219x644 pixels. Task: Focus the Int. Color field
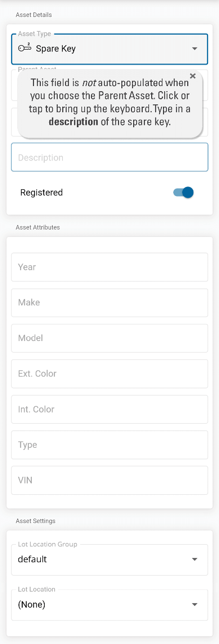(x=109, y=409)
